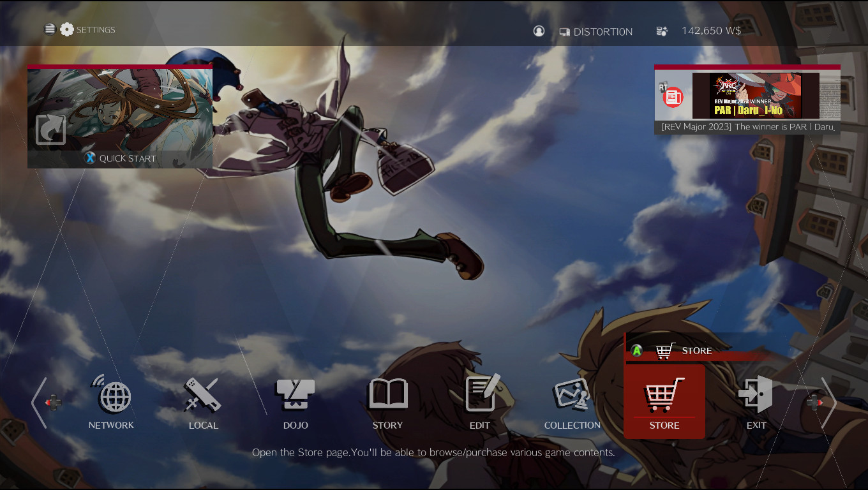
Task: Click the hamburger list icon top-left
Action: (x=49, y=29)
